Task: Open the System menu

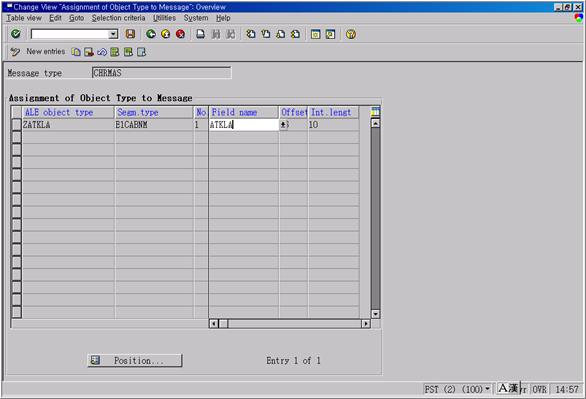Action: click(x=196, y=18)
